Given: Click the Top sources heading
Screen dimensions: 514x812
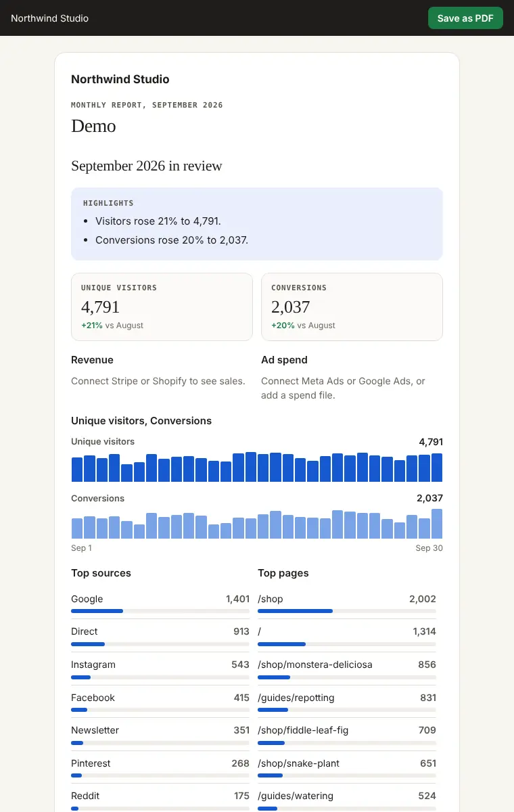Looking at the screenshot, I should [101, 573].
